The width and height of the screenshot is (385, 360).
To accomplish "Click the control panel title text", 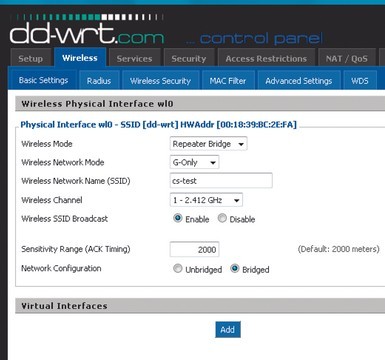I will pyautogui.click(x=255, y=39).
